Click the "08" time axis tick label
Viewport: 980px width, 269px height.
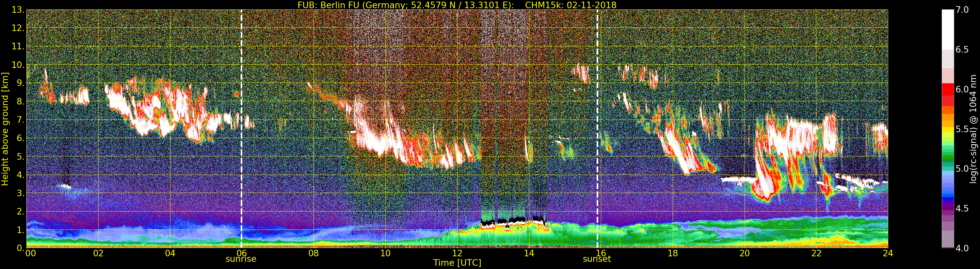pos(313,253)
